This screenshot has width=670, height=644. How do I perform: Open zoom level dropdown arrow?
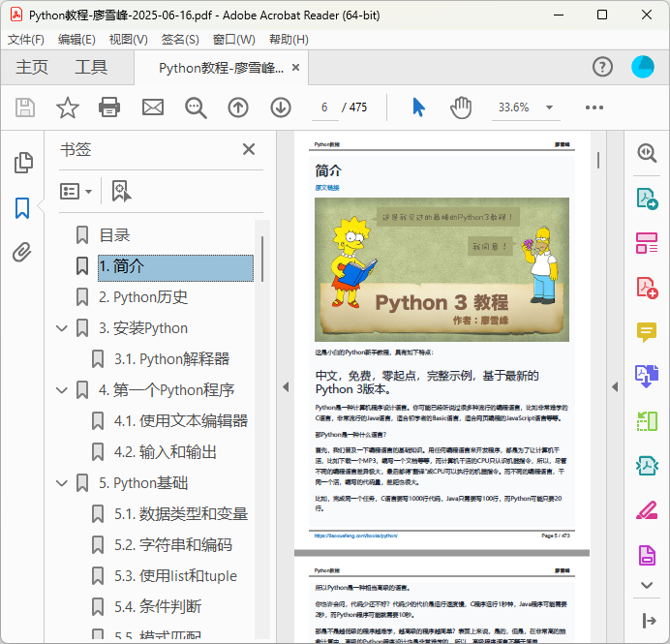550,107
